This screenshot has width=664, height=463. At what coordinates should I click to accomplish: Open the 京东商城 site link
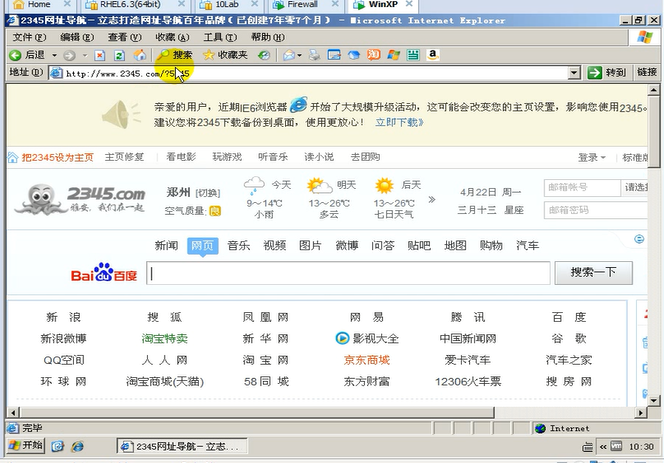(367, 360)
